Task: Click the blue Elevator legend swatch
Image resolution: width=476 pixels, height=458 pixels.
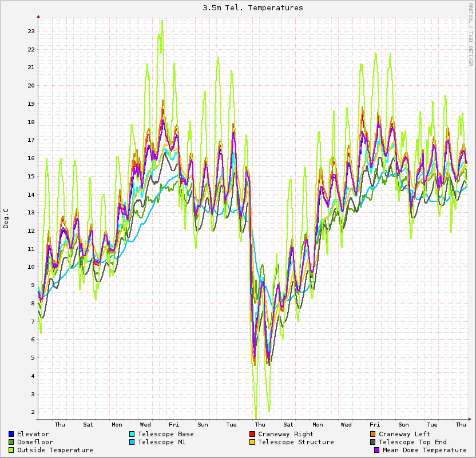Action: tap(11, 434)
